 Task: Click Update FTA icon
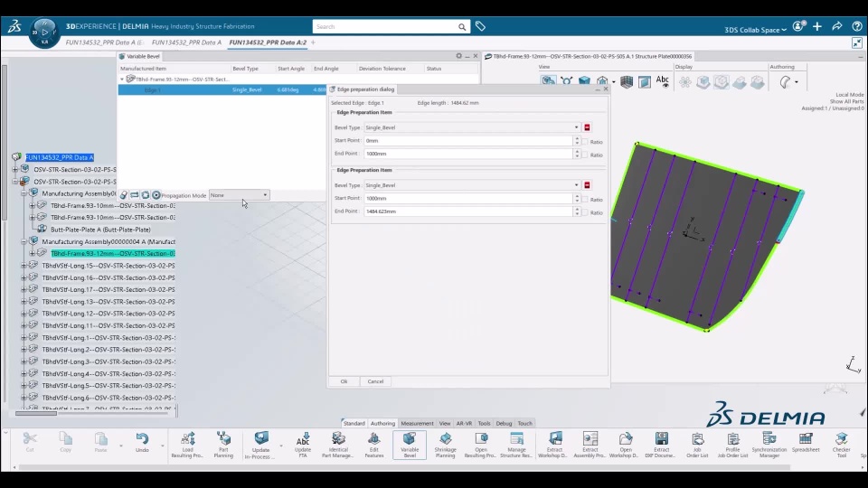pos(303,445)
